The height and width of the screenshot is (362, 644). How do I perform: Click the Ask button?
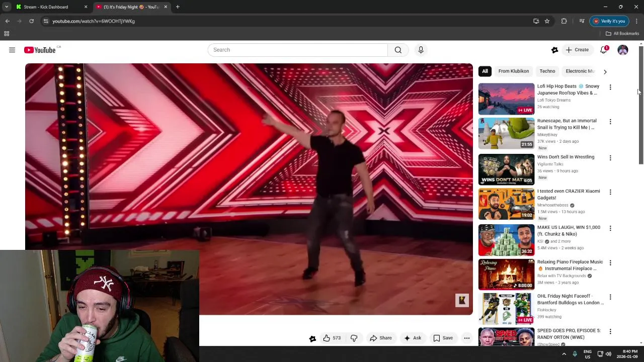412,338
